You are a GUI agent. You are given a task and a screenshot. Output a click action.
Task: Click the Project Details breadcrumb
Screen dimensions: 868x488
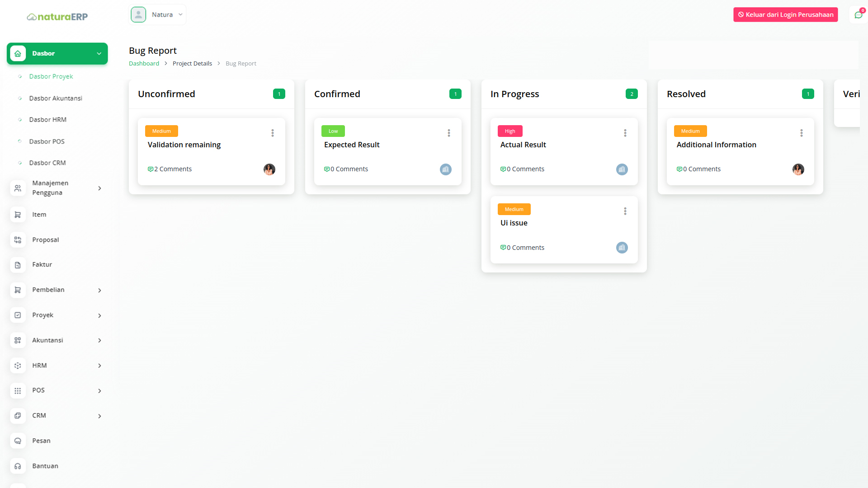(x=192, y=64)
